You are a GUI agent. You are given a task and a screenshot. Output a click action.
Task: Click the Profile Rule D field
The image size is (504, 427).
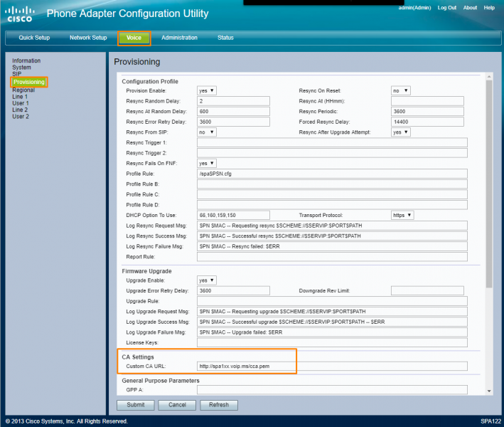332,205
